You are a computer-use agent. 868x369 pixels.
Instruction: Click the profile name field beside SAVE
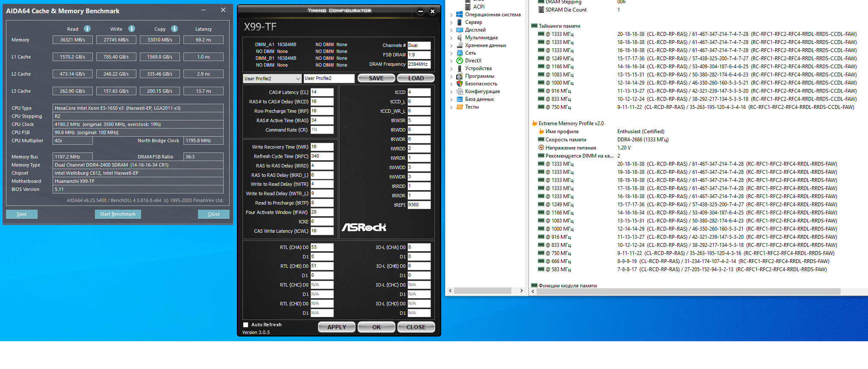[x=329, y=79]
